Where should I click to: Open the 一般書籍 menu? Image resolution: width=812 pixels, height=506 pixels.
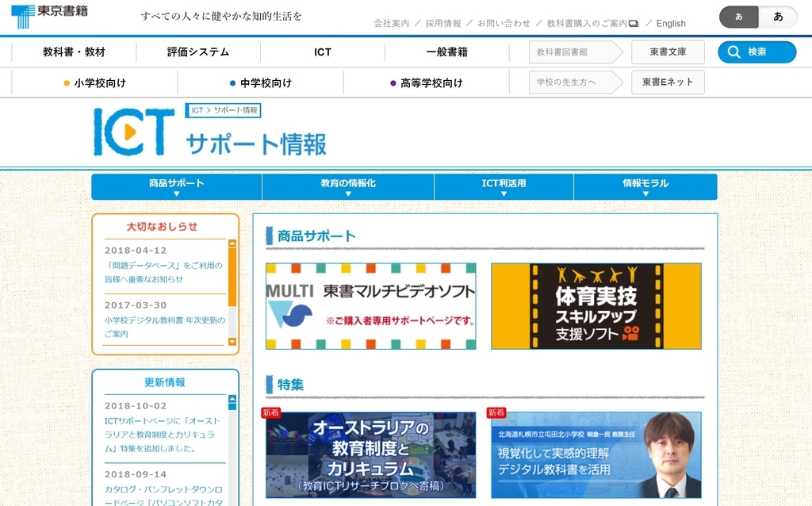tap(446, 52)
